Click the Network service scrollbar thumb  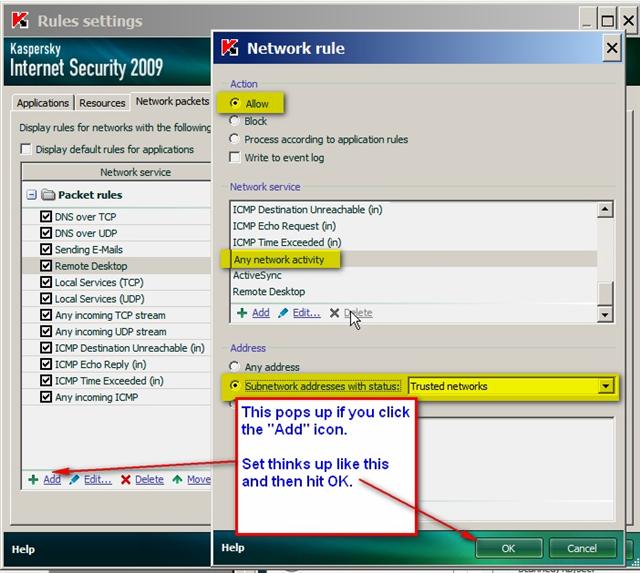[605, 293]
